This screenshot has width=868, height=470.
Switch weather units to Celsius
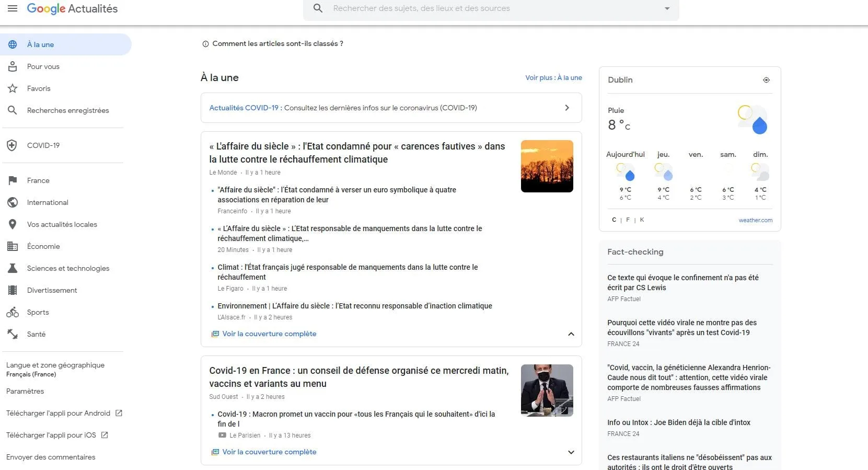(x=614, y=220)
